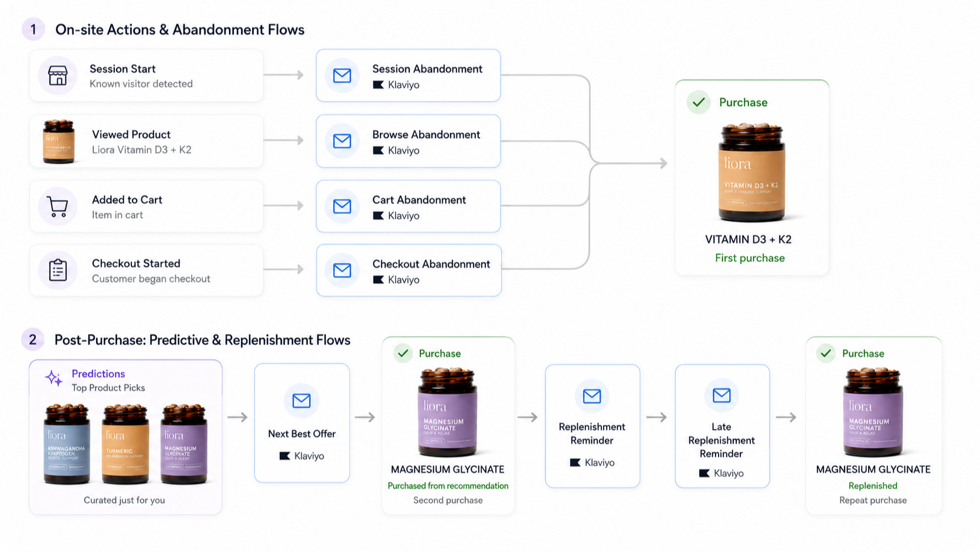Click the Klaviyo flag logo under Browse Abandonment

(x=378, y=151)
